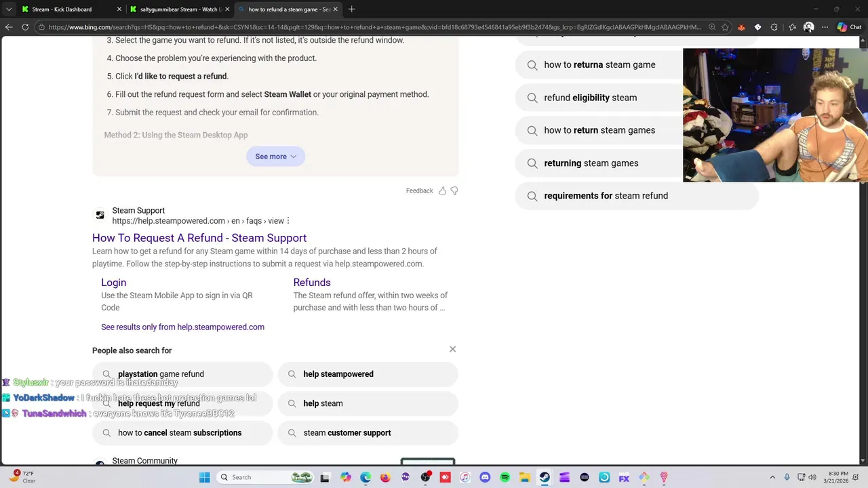
Task: Open tab list dropdown arrow
Action: pos(9,9)
